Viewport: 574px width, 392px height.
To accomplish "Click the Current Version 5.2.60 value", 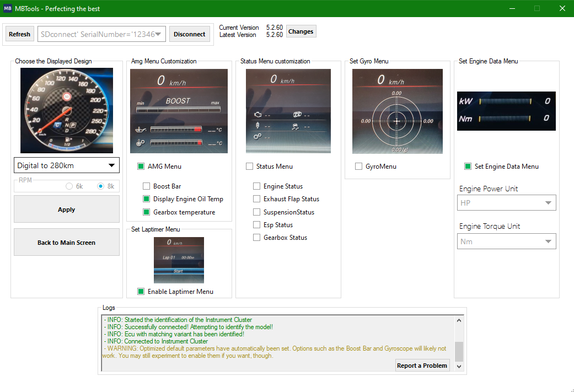I will 275,28.
